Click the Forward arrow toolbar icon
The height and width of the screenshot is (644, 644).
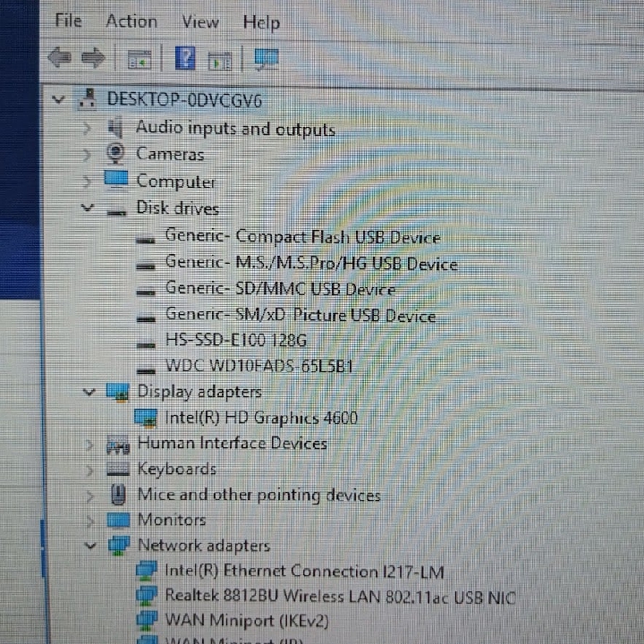click(x=93, y=57)
